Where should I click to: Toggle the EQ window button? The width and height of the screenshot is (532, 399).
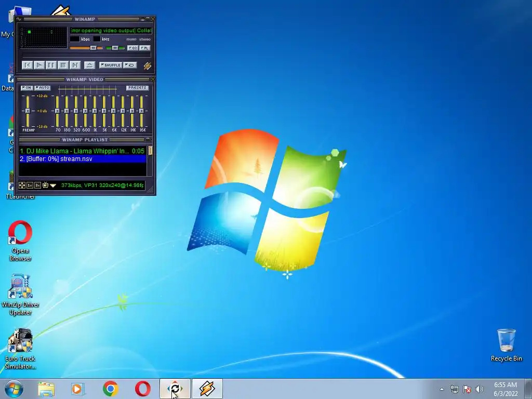pyautogui.click(x=132, y=48)
